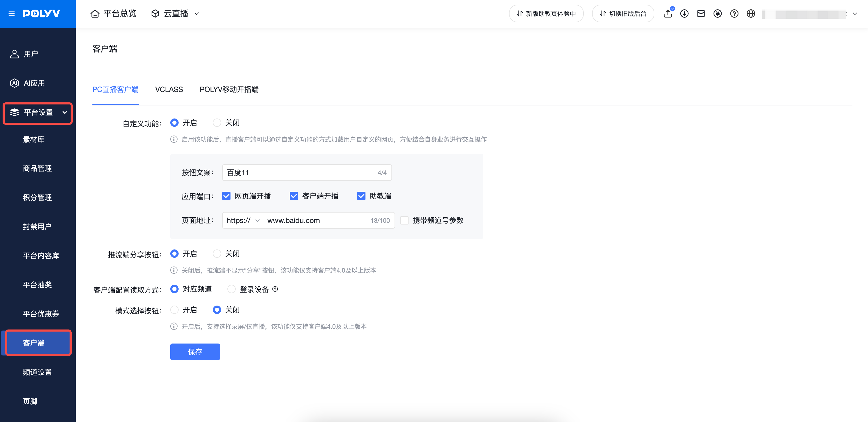Click the www.baidu.com address field
Screen dimensions: 868x422
click(x=317, y=220)
